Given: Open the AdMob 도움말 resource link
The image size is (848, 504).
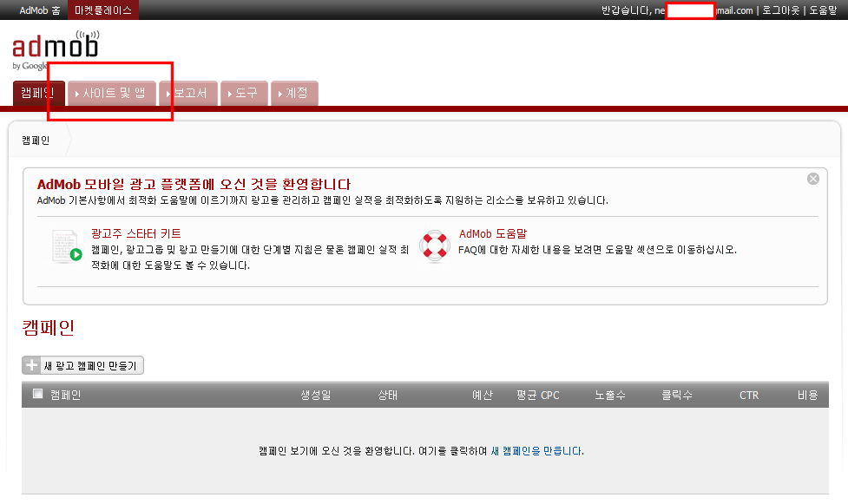Looking at the screenshot, I should pyautogui.click(x=492, y=233).
